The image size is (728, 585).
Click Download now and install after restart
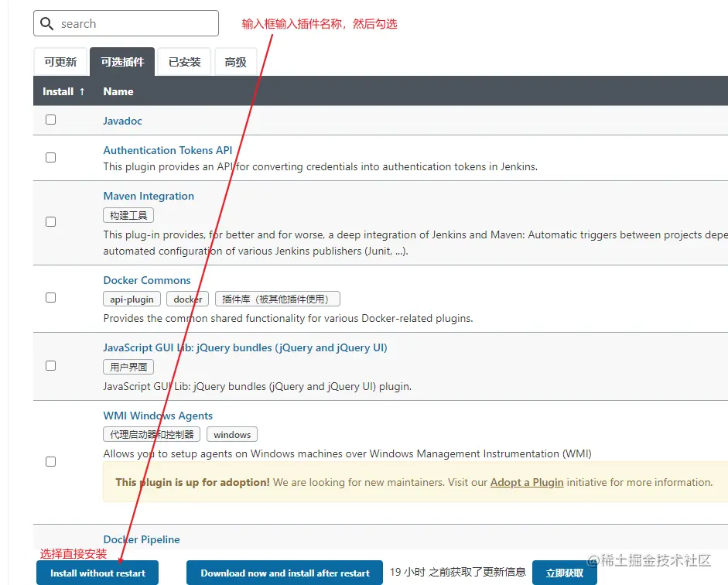coord(285,573)
